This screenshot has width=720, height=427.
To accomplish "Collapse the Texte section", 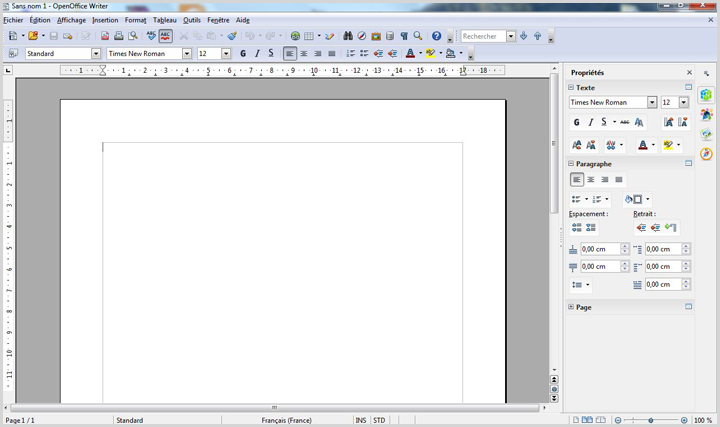I will point(571,87).
